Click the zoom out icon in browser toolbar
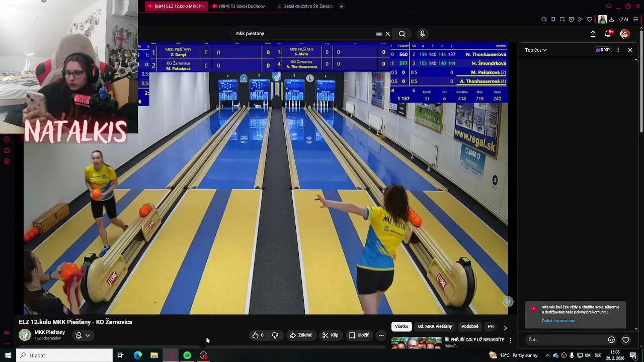 point(544,20)
